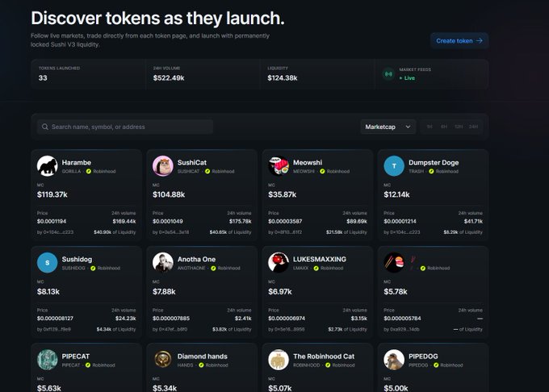The height and width of the screenshot is (392, 549).
Task: Open the LUKESMAXXING token avatar
Action: point(279,263)
